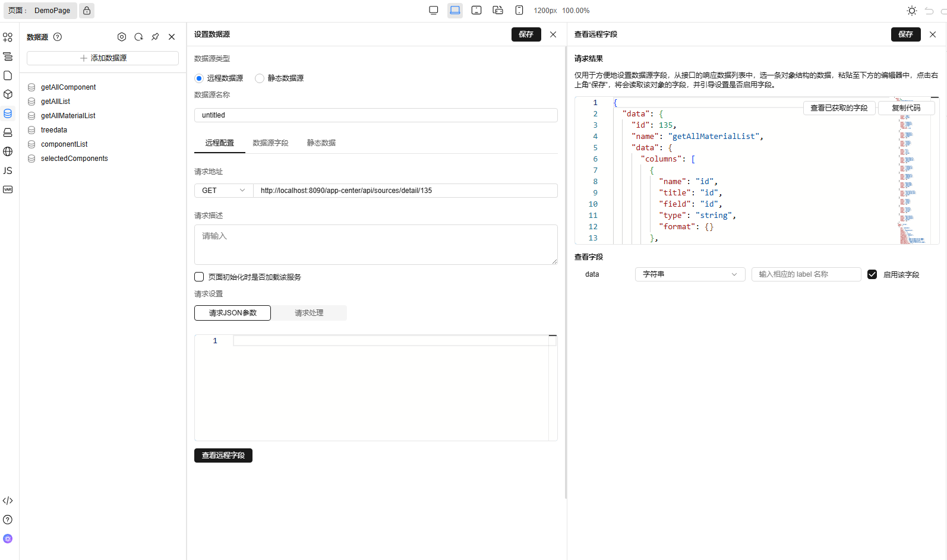The image size is (947, 560).
Task: Click the 数据源名称 input containing untitled
Action: [x=375, y=115]
